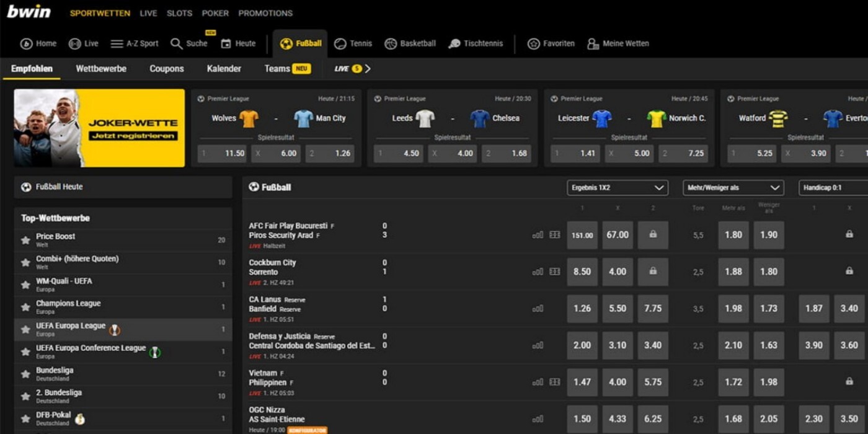Click the Heute calendar icon
The width and height of the screenshot is (868, 434).
226,43
